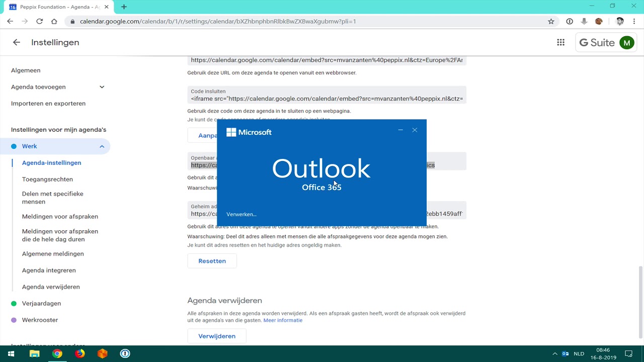Click the page vertical scrollbar
This screenshot has width=644, height=362.
640,302
